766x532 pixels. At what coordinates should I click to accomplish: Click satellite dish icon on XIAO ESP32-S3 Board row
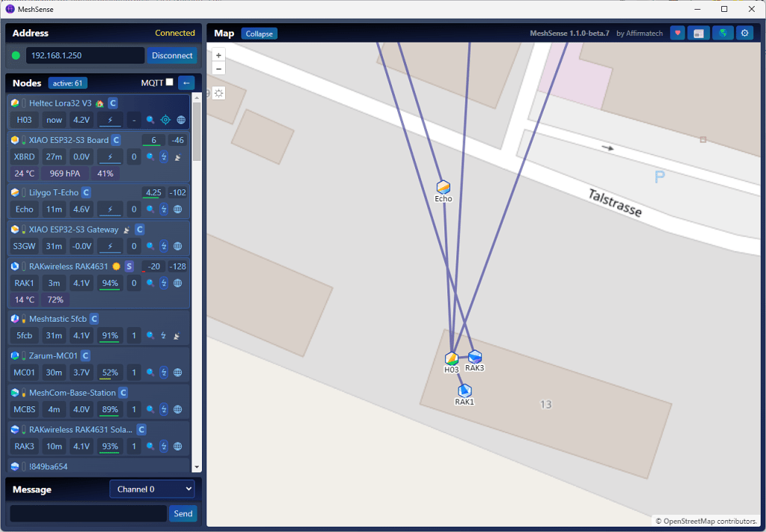click(x=178, y=157)
